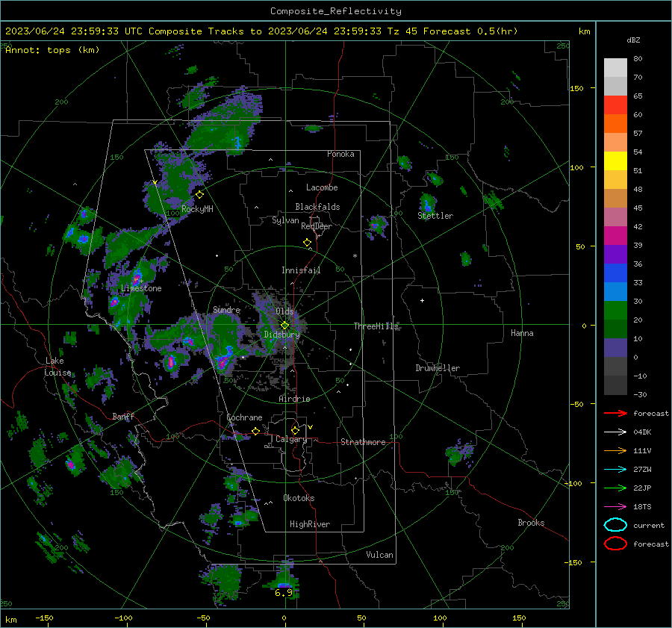The image size is (672, 628).
Task: Select the cyan 27ZW arrow legend entry
Action: pyautogui.click(x=615, y=470)
